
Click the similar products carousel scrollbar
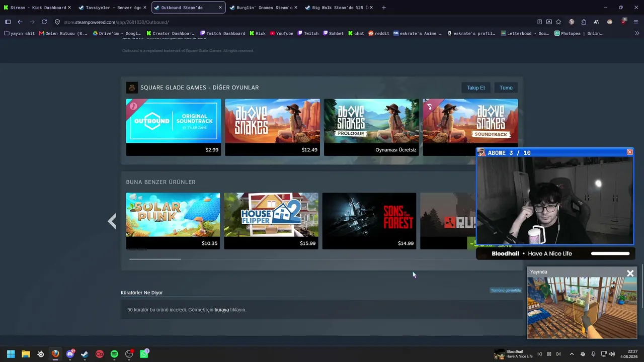[x=155, y=259]
